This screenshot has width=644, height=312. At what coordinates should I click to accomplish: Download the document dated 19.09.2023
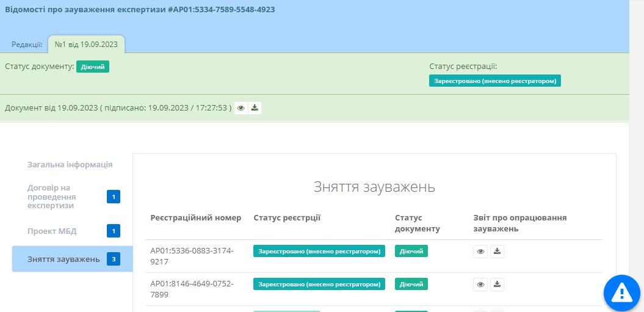click(255, 108)
